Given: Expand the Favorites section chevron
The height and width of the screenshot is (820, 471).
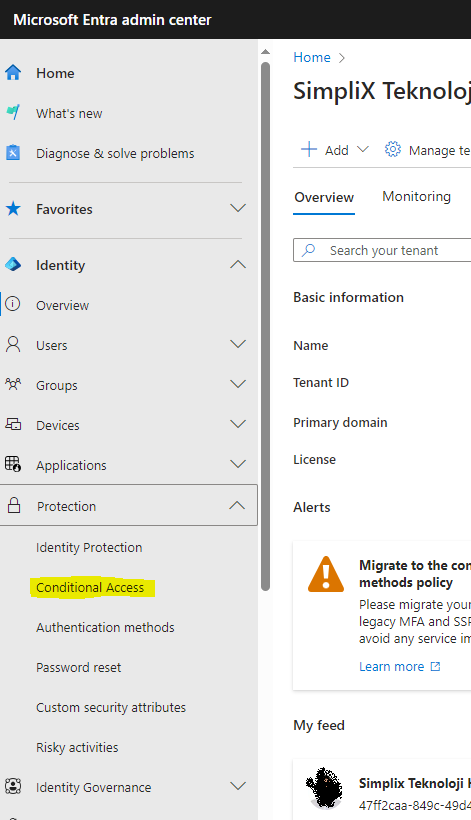Looking at the screenshot, I should (238, 208).
